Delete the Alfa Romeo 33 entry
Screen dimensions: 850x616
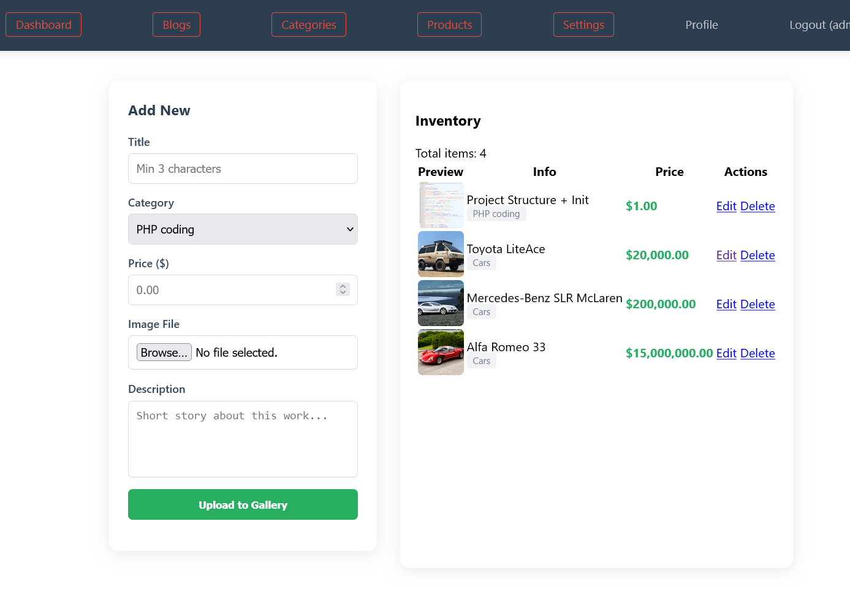click(x=757, y=353)
